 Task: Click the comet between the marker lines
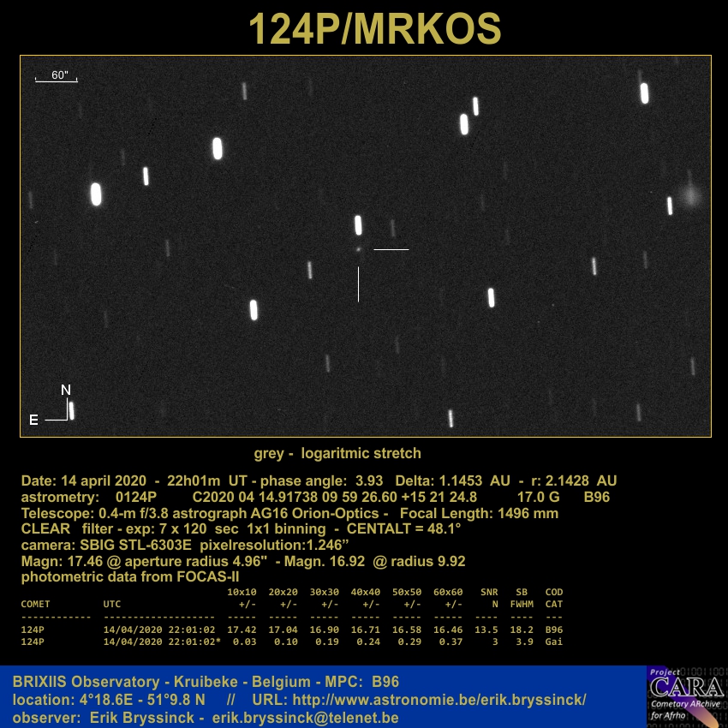pos(358,250)
